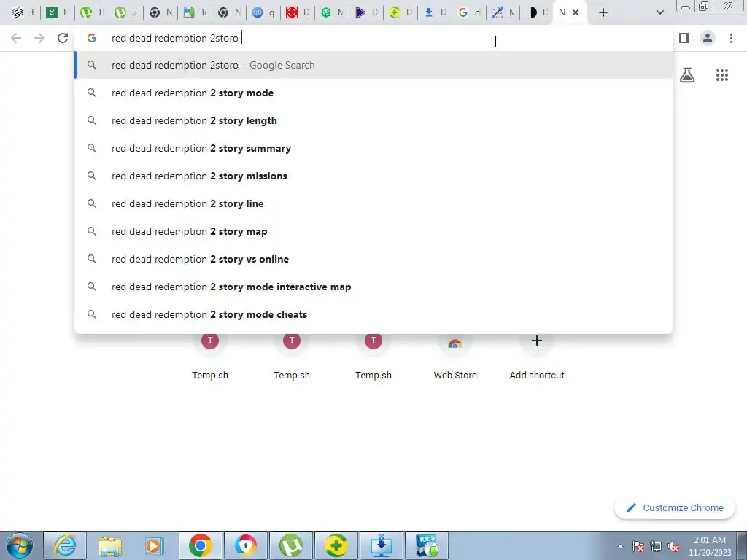Open the Google apps grid
Screen dimensions: 747x560
[722, 75]
